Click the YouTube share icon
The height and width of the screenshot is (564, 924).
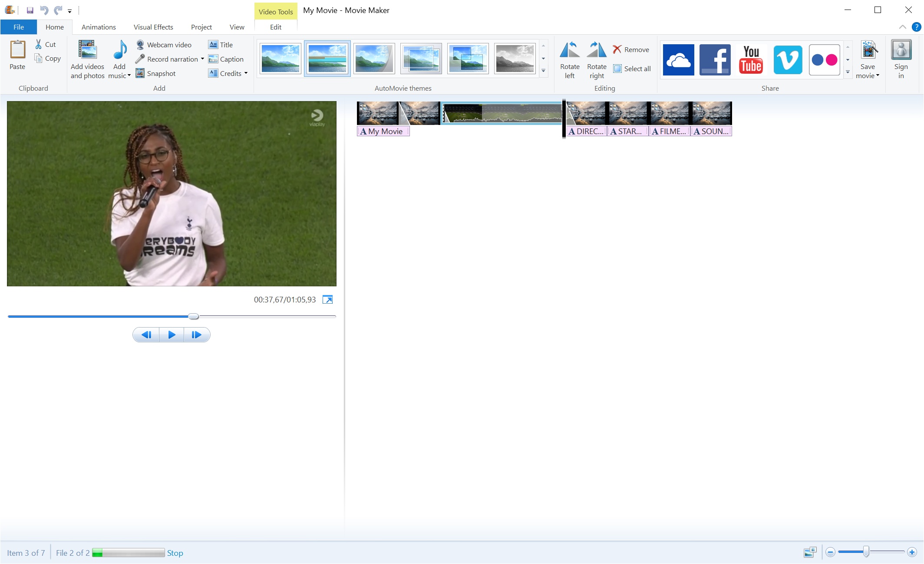click(752, 59)
